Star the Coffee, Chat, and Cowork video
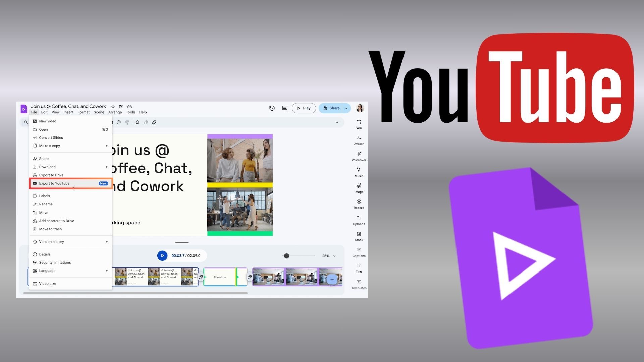Screen dimensions: 644x362 113,107
